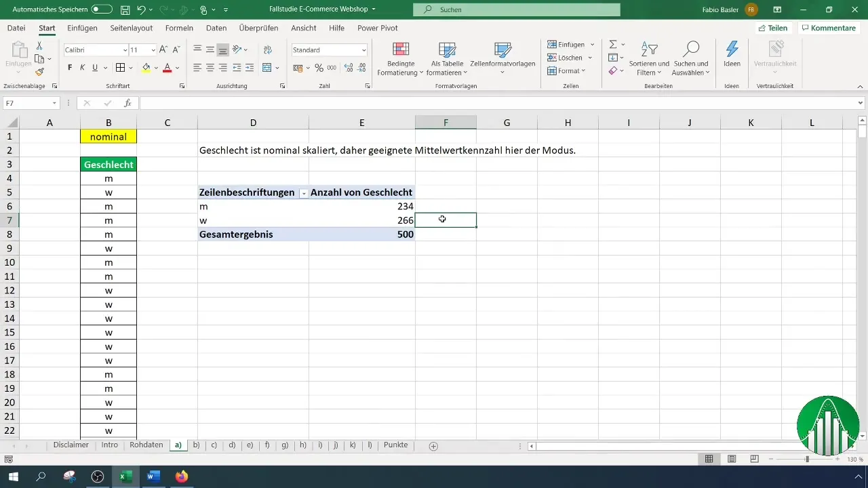The height and width of the screenshot is (488, 868).
Task: Open the Zeilenbeschriftungen filter dropdown
Action: coord(304,193)
